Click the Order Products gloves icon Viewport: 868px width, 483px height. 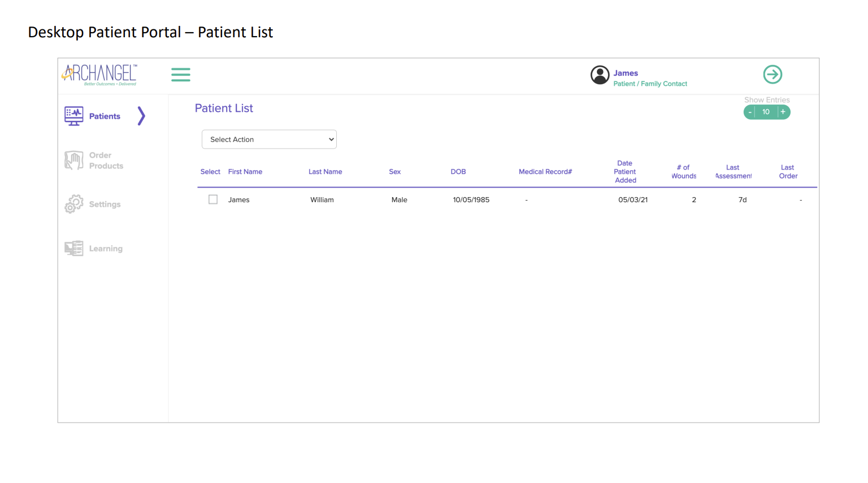[74, 160]
